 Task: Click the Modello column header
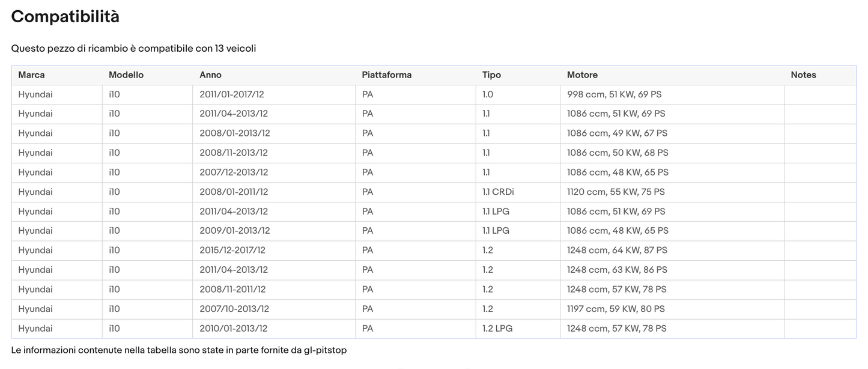(126, 75)
